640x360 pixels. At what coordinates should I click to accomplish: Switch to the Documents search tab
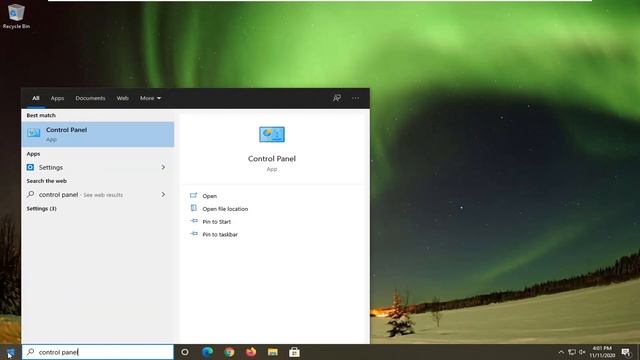pos(90,98)
